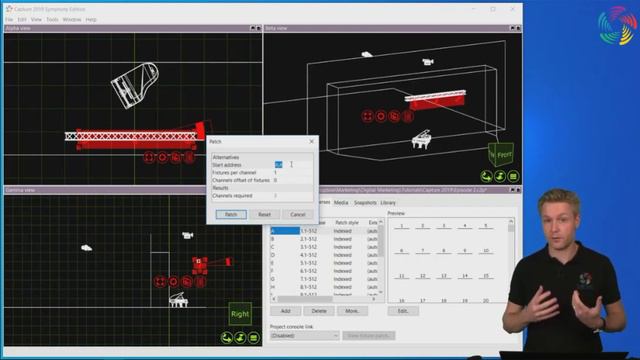This screenshot has width=640, height=360.
Task: Select universe row B in the list
Action: (324, 239)
